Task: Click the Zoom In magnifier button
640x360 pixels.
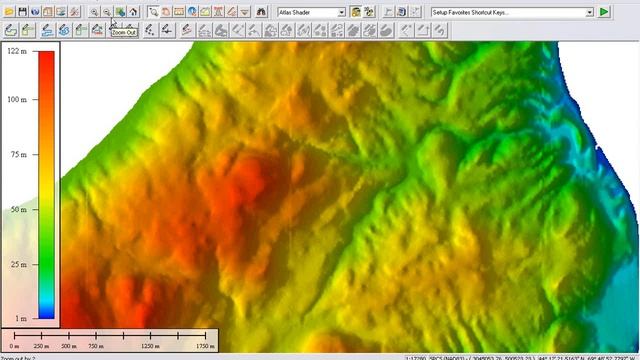Action: point(94,12)
